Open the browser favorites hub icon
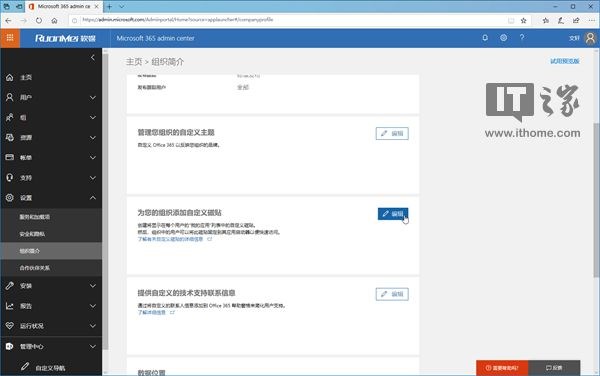 546,20
